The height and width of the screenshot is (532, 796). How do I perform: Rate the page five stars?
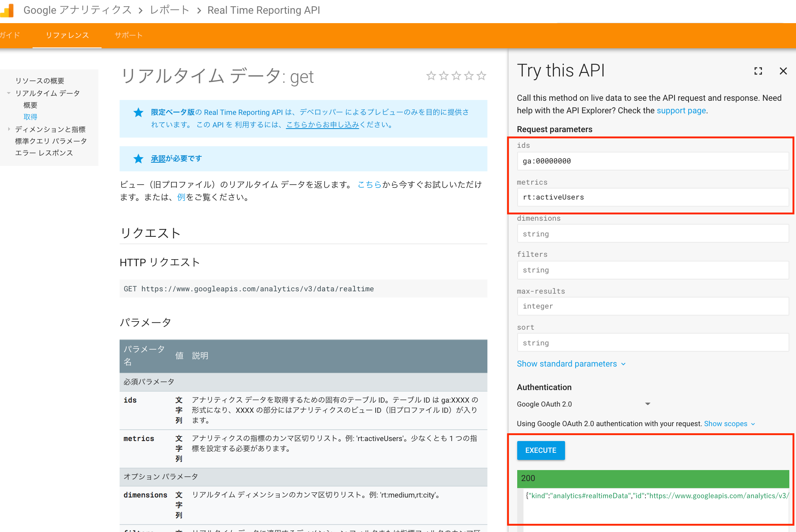[481, 76]
